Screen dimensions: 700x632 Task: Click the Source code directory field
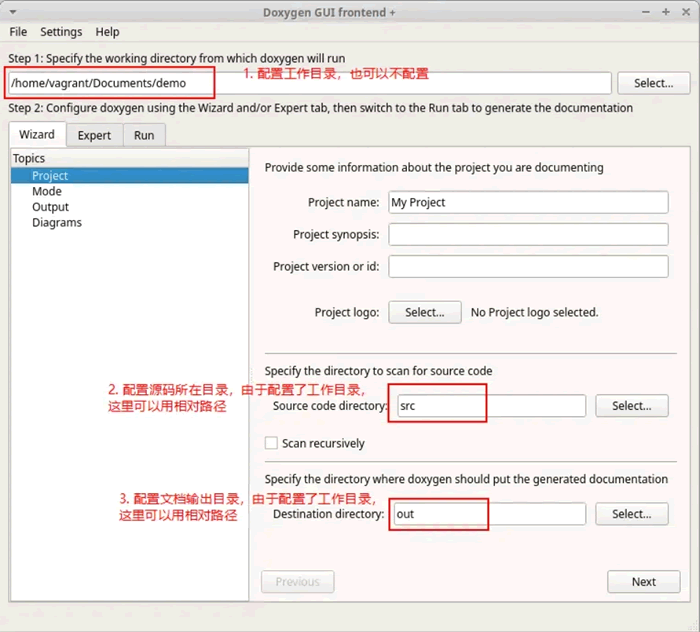(491, 406)
